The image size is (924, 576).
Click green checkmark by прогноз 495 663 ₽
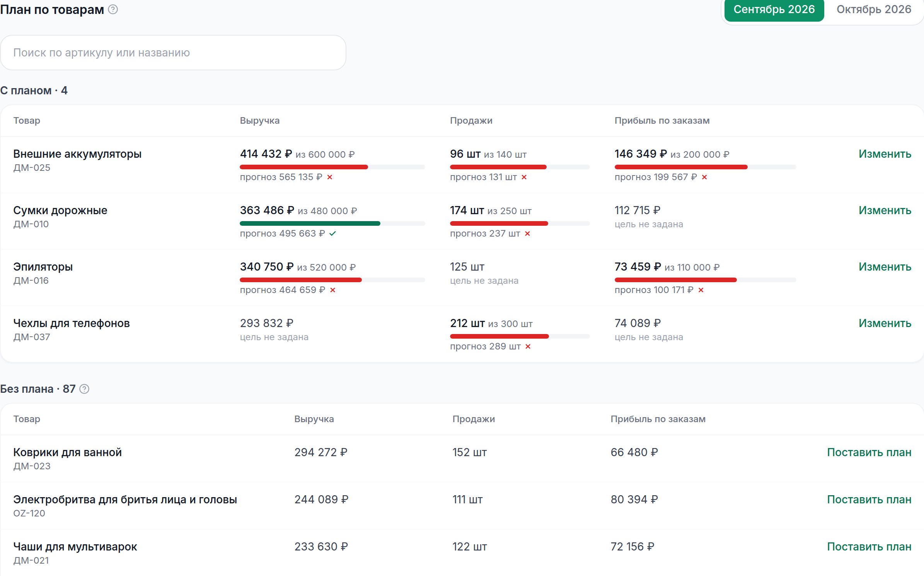[x=333, y=233]
